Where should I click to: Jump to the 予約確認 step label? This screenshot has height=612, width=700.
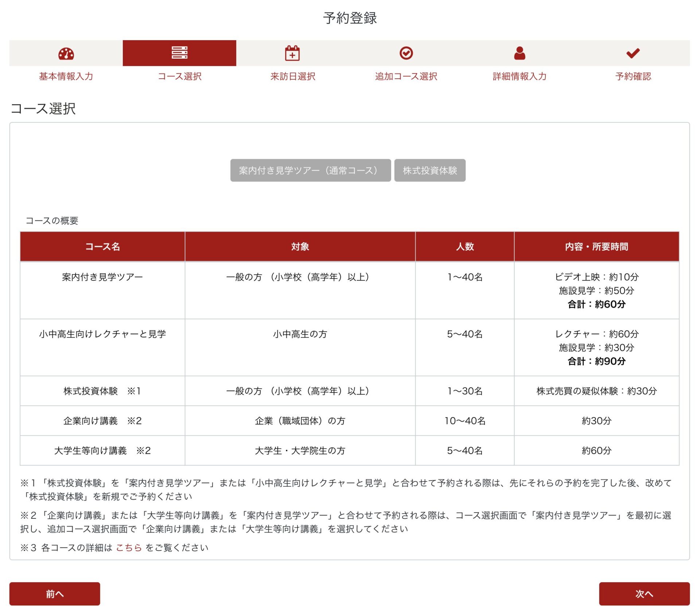point(633,76)
